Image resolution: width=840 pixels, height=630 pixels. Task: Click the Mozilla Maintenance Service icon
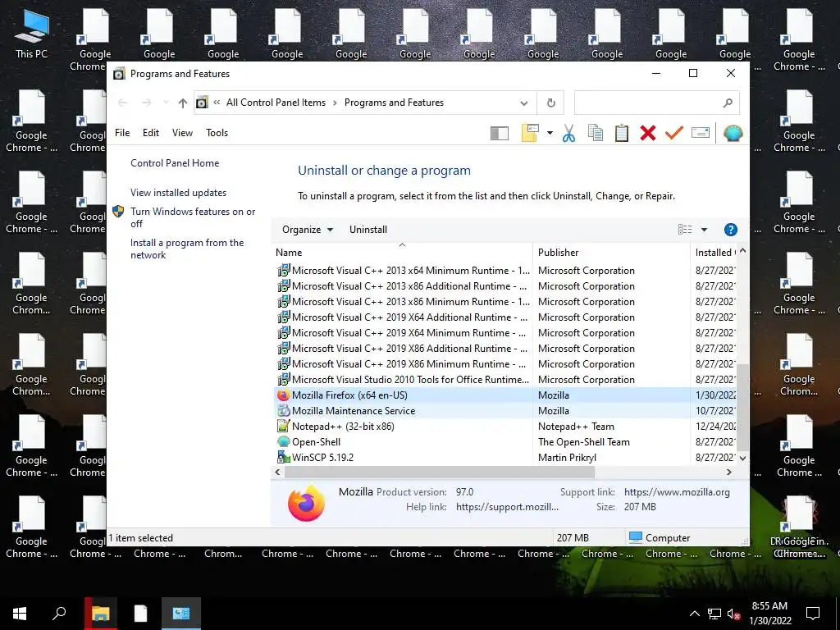tap(283, 411)
